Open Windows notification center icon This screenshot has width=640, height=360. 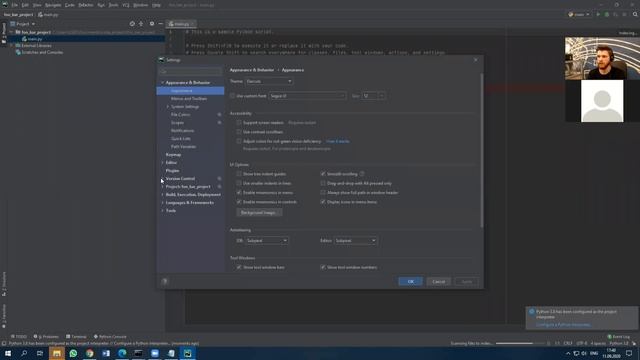[x=629, y=353]
